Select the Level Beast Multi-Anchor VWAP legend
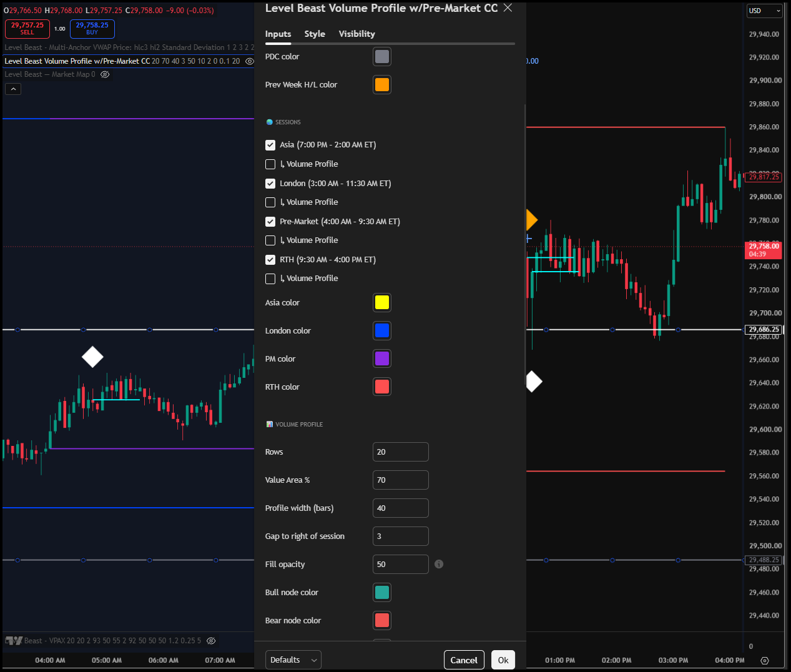This screenshot has width=791, height=672. tap(129, 47)
